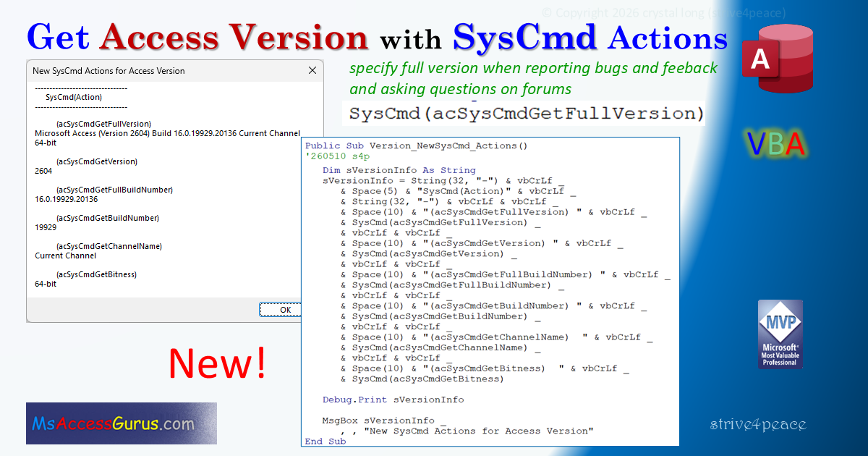
Task: Close the New SysCmd Actions dialog
Action: [x=312, y=71]
